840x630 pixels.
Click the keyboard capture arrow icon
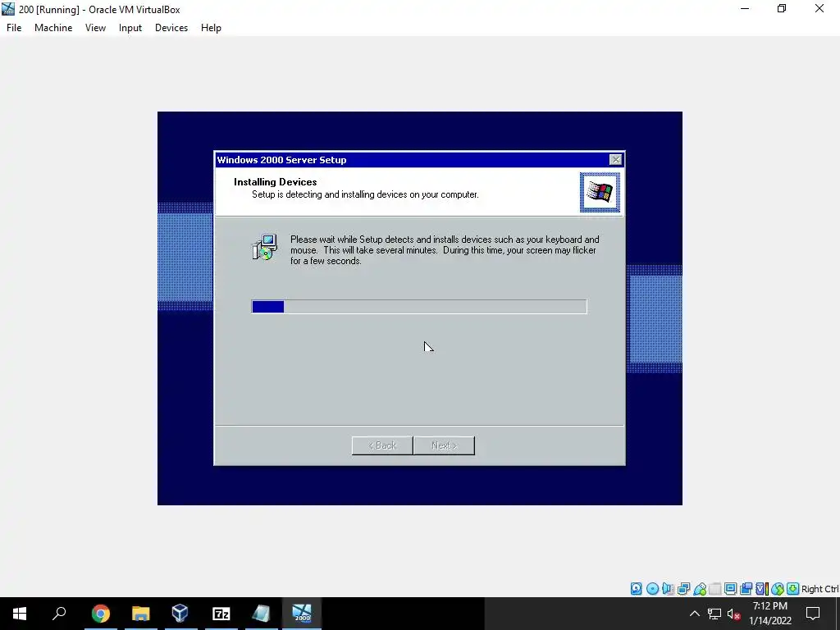793,589
